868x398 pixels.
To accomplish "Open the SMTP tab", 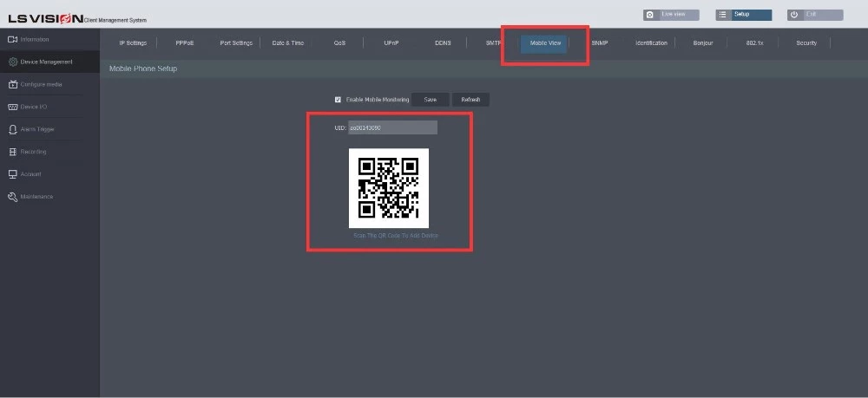I will coord(493,43).
